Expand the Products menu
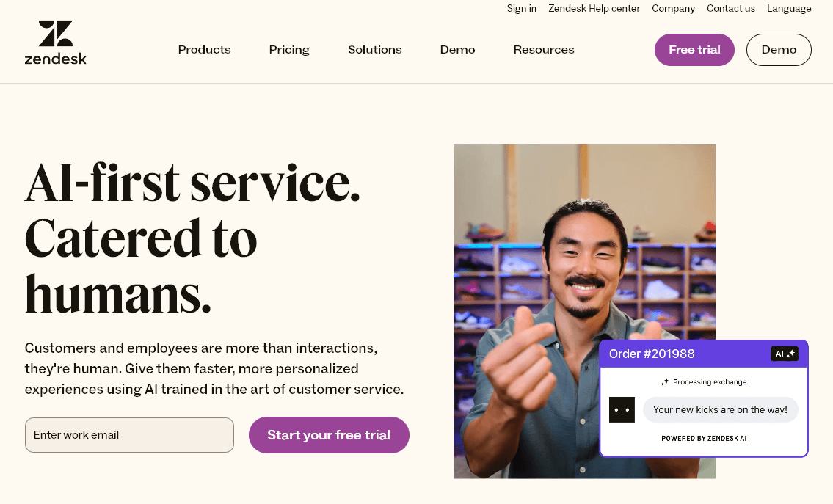This screenshot has height=504, width=833. point(204,49)
